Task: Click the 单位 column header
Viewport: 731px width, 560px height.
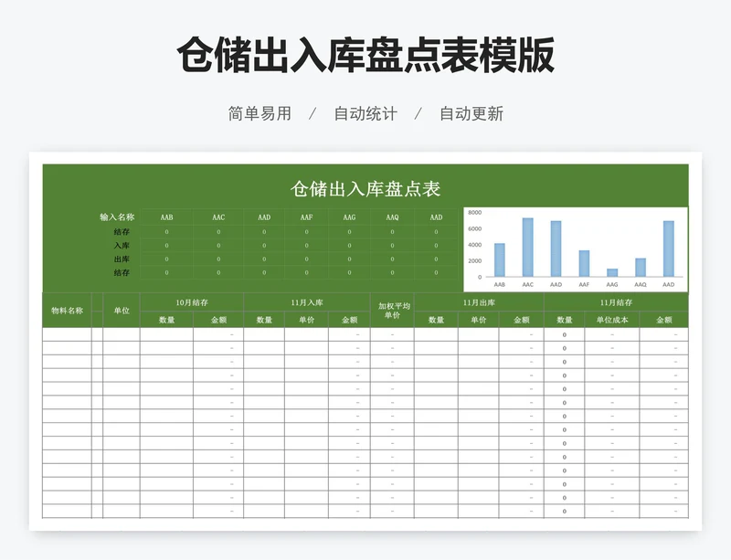Action: click(122, 310)
